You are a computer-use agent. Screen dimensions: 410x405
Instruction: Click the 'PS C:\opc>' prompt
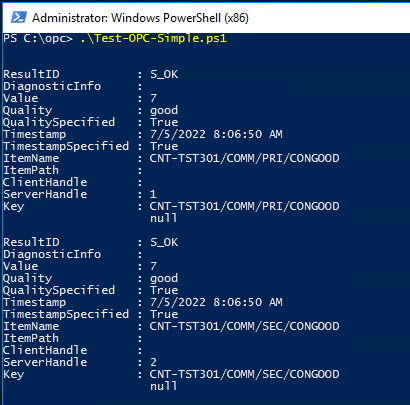38,38
